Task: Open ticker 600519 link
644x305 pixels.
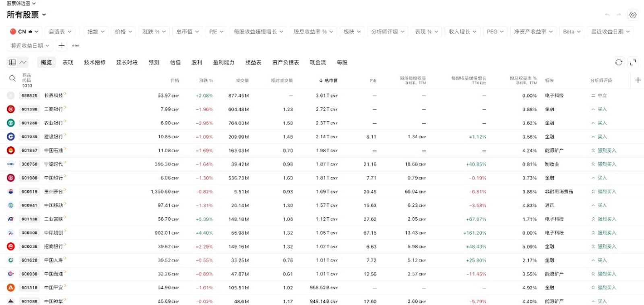Action: click(29, 192)
